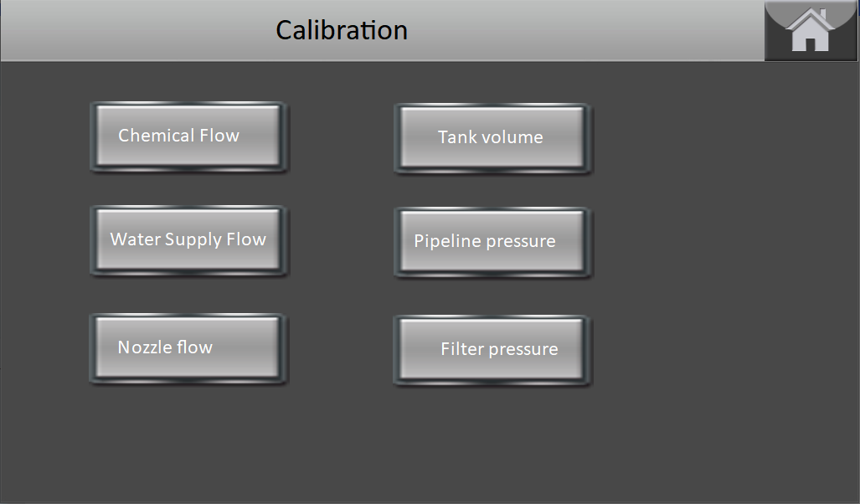Screen dimensions: 860x504
Task: Click the 'Filter pressure' label text
Action: [x=500, y=349]
